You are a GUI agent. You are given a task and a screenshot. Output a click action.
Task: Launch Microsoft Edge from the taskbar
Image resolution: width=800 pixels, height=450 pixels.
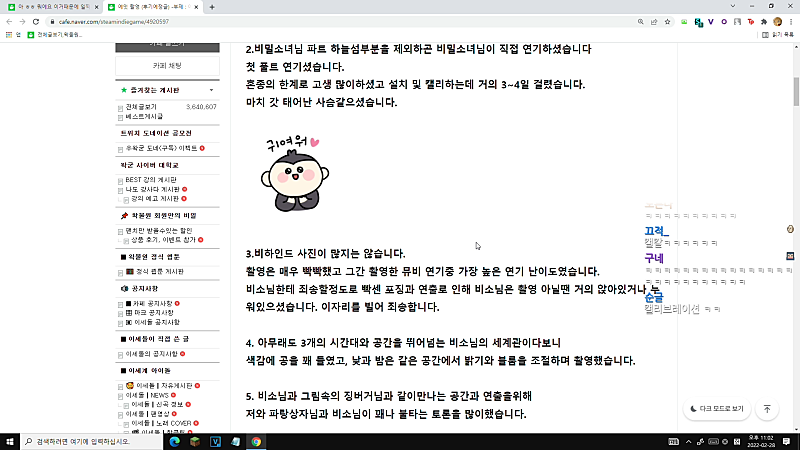pyautogui.click(x=174, y=442)
